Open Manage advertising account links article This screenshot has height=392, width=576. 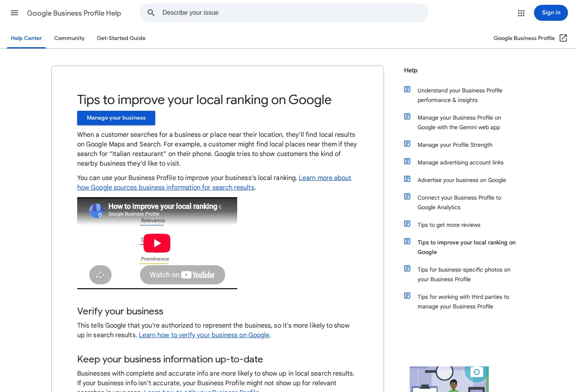(460, 162)
